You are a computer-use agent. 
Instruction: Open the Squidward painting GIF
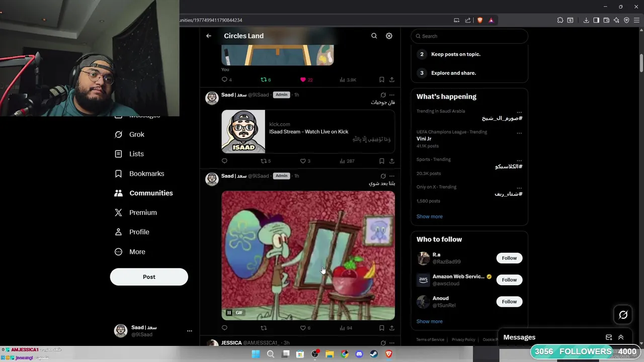pos(308,255)
